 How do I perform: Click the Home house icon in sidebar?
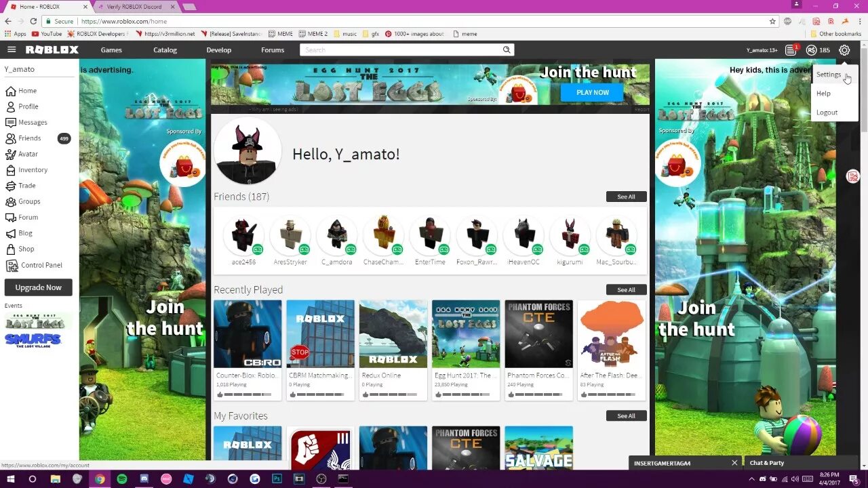click(11, 91)
